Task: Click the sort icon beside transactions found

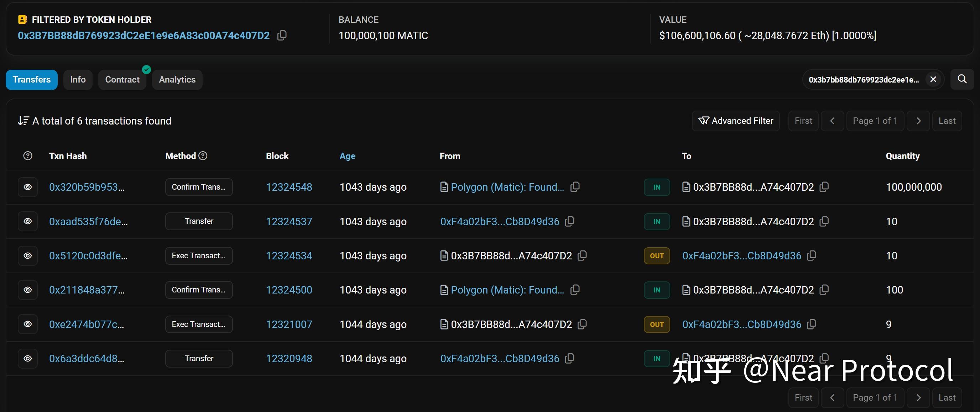Action: [23, 121]
